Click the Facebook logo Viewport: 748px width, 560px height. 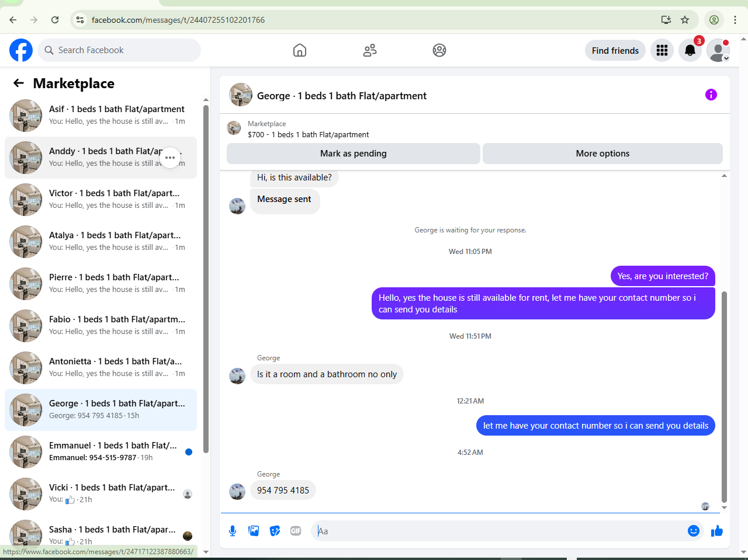[21, 50]
